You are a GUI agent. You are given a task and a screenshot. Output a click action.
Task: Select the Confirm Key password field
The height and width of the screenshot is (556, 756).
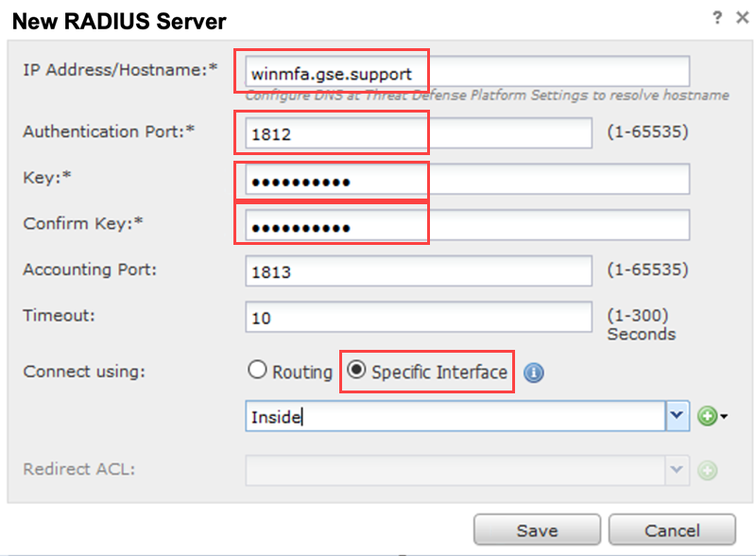(467, 225)
